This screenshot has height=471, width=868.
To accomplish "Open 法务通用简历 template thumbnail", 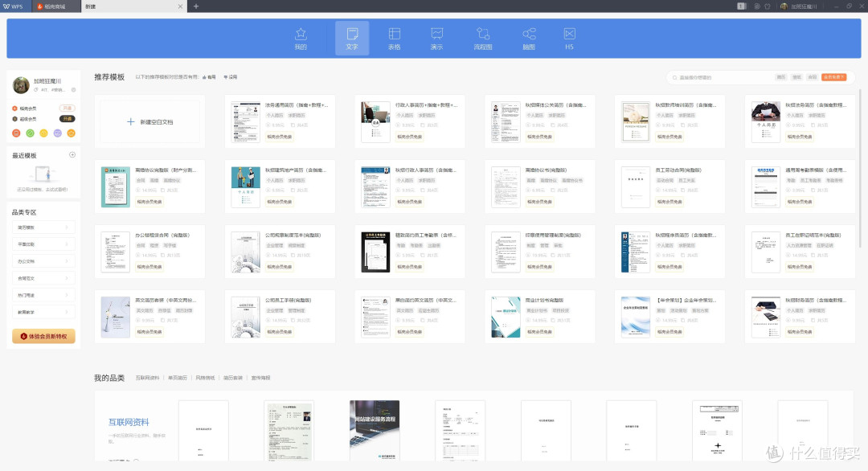I will [245, 121].
